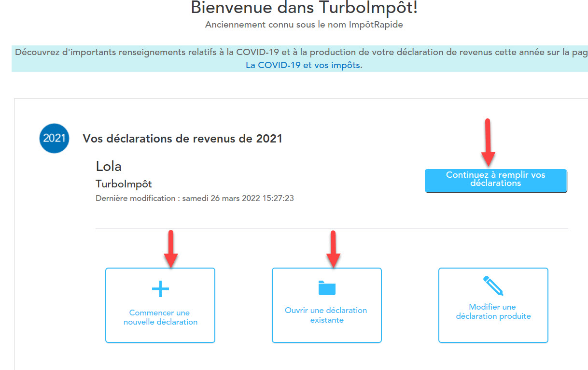The image size is (588, 370).
Task: Open La COVID-19 et vos impôts link
Action: click(x=304, y=65)
